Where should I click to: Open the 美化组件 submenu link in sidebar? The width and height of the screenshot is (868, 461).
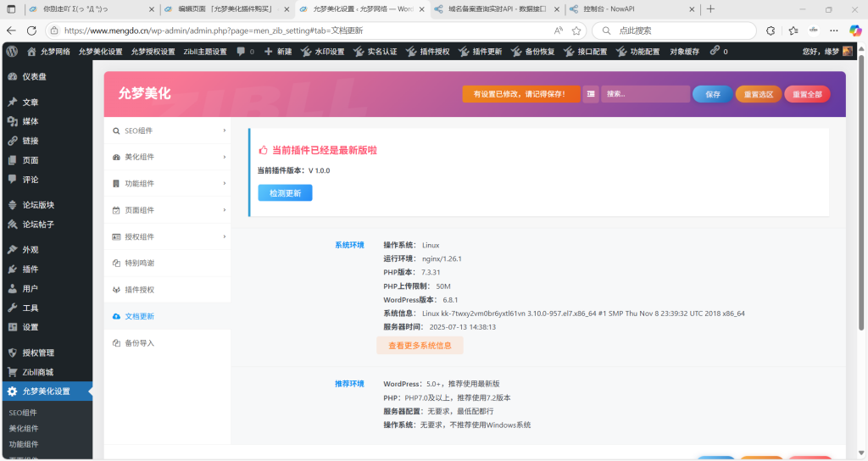click(x=24, y=428)
